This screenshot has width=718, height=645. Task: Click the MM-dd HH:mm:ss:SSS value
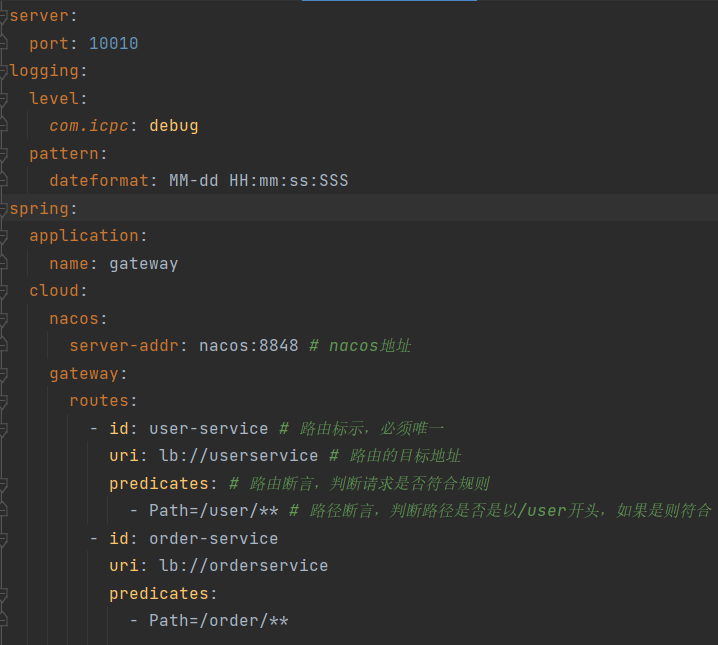(259, 181)
